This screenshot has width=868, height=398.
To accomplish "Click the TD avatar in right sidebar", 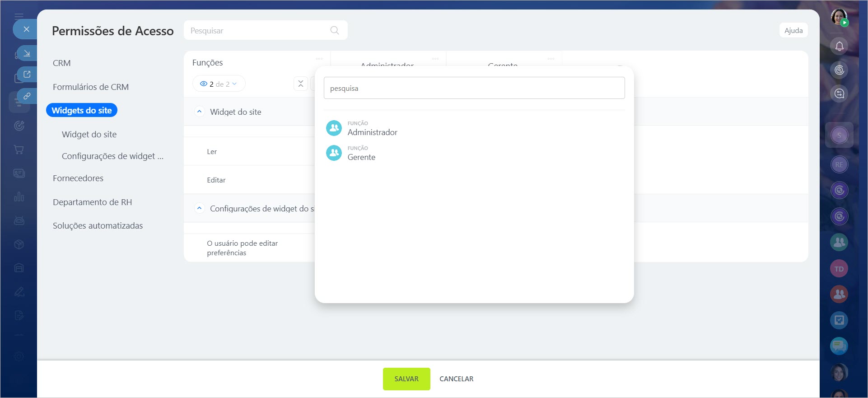I will (839, 269).
